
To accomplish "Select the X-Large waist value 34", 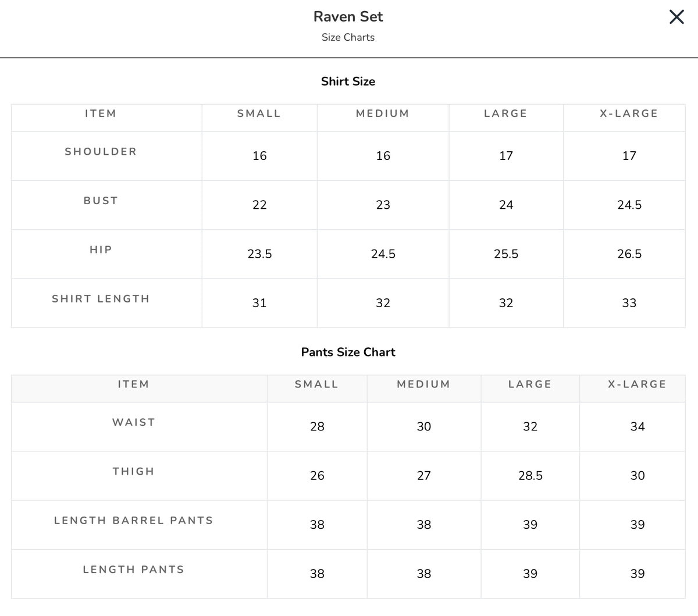I will [x=638, y=426].
